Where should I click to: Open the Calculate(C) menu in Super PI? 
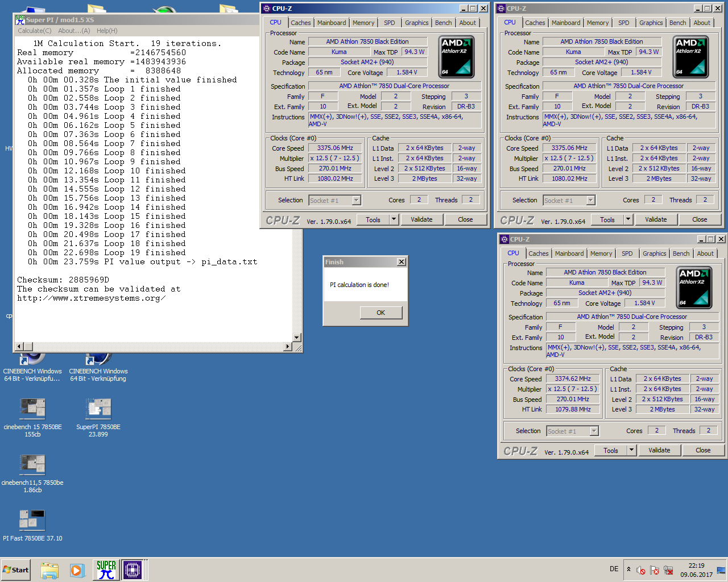coord(35,31)
